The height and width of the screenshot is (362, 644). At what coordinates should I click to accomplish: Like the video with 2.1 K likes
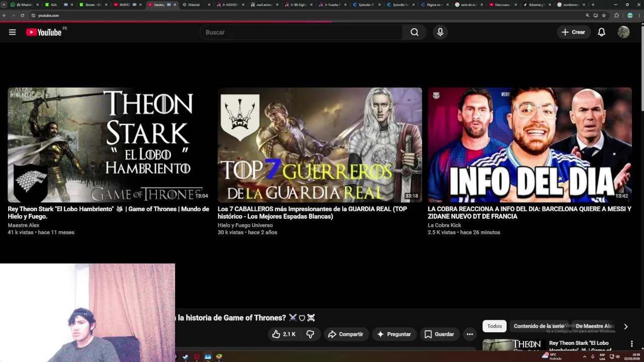pos(283,334)
